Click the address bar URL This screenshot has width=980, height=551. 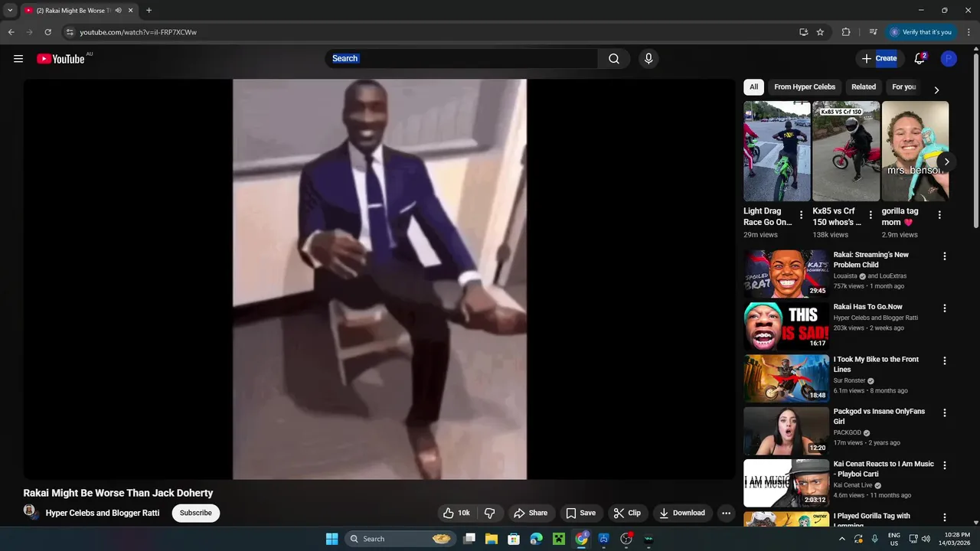pos(139,32)
